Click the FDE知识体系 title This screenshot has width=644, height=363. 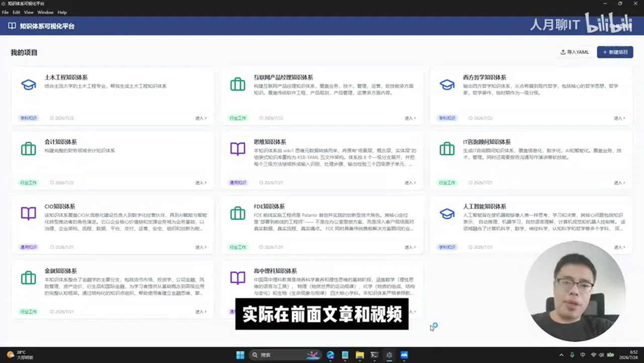click(x=269, y=206)
